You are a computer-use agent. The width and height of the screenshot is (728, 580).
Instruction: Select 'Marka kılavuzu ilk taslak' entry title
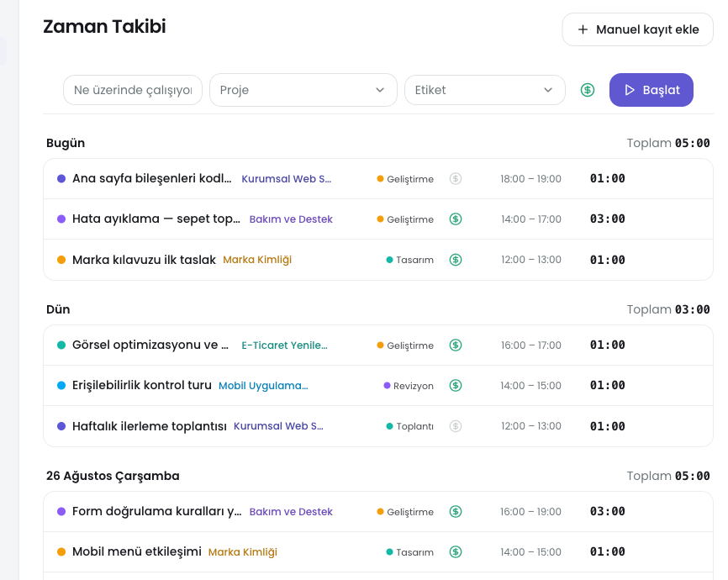click(x=144, y=260)
